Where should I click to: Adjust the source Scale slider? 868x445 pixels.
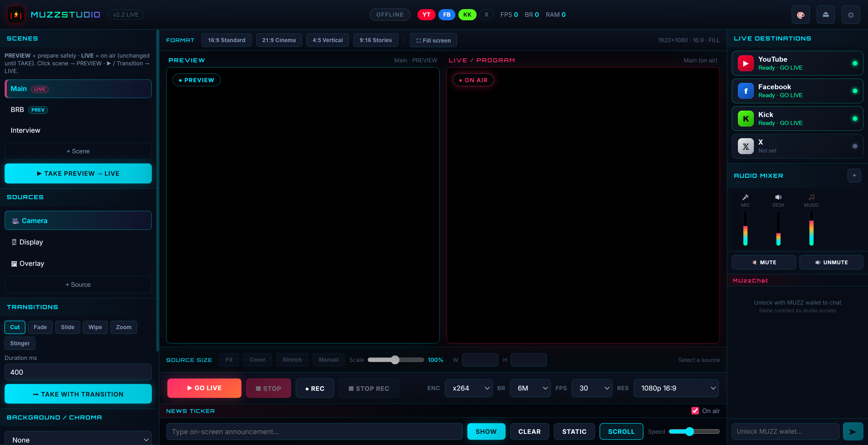click(395, 359)
